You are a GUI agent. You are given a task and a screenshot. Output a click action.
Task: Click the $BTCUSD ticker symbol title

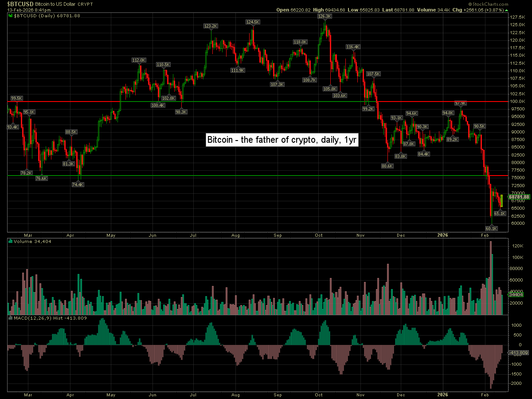20,3
